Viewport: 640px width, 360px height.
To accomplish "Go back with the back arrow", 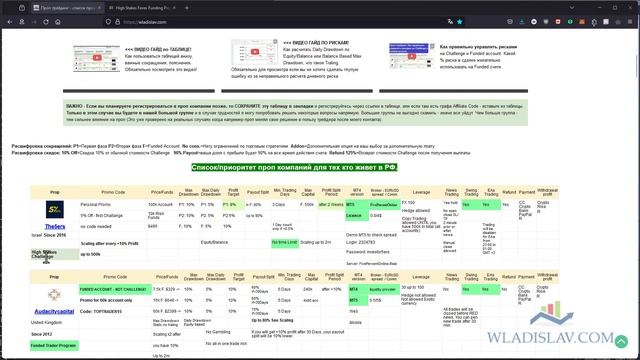I will (10, 22).
